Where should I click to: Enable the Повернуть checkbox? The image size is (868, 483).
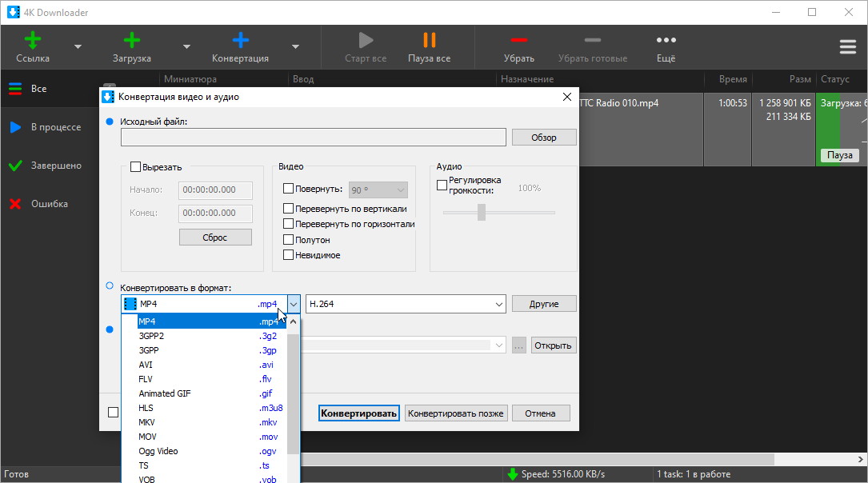pyautogui.click(x=289, y=189)
